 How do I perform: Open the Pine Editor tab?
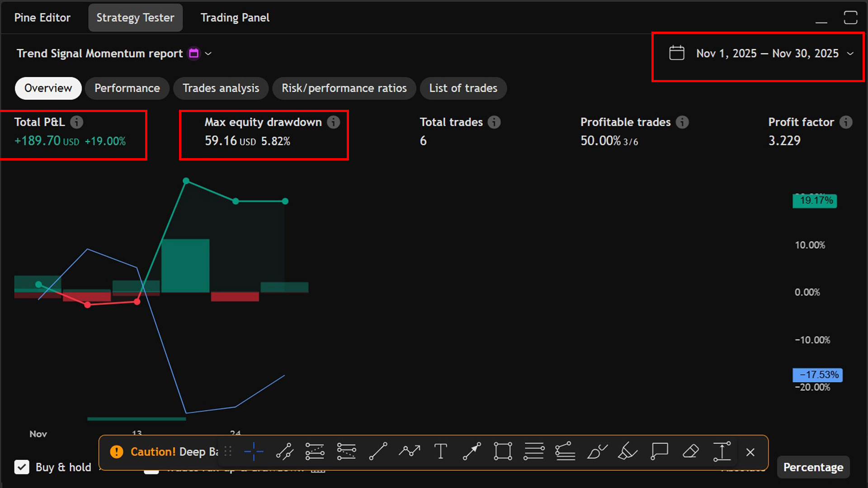point(42,18)
